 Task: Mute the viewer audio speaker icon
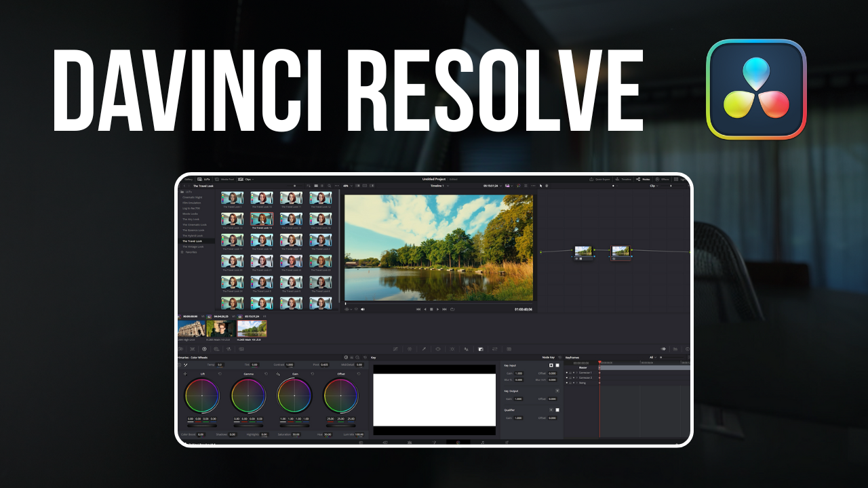coord(363,309)
